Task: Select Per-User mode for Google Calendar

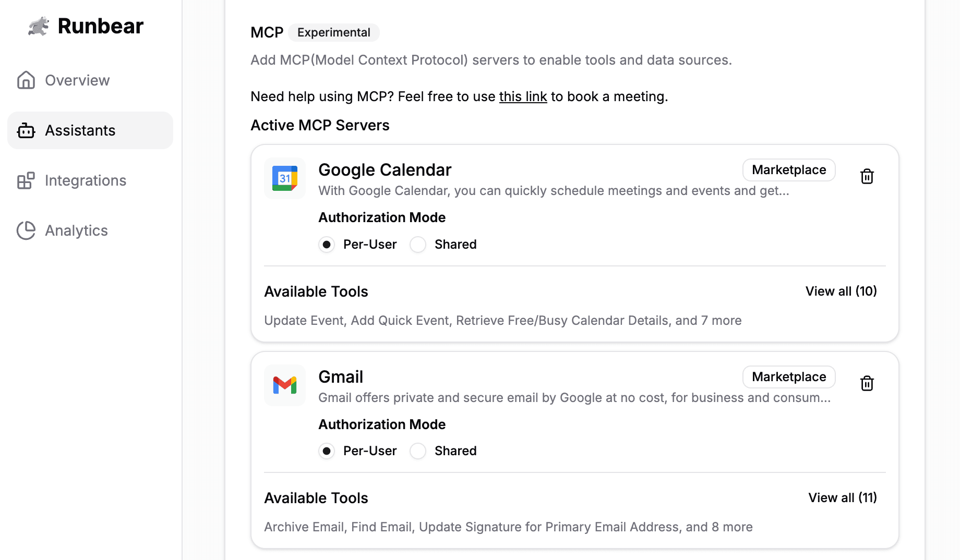Action: coord(327,245)
